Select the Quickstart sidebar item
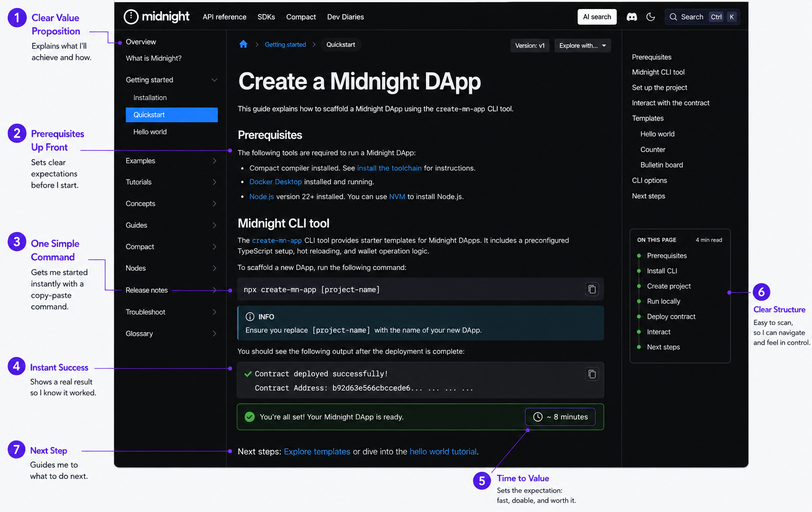 pos(171,115)
